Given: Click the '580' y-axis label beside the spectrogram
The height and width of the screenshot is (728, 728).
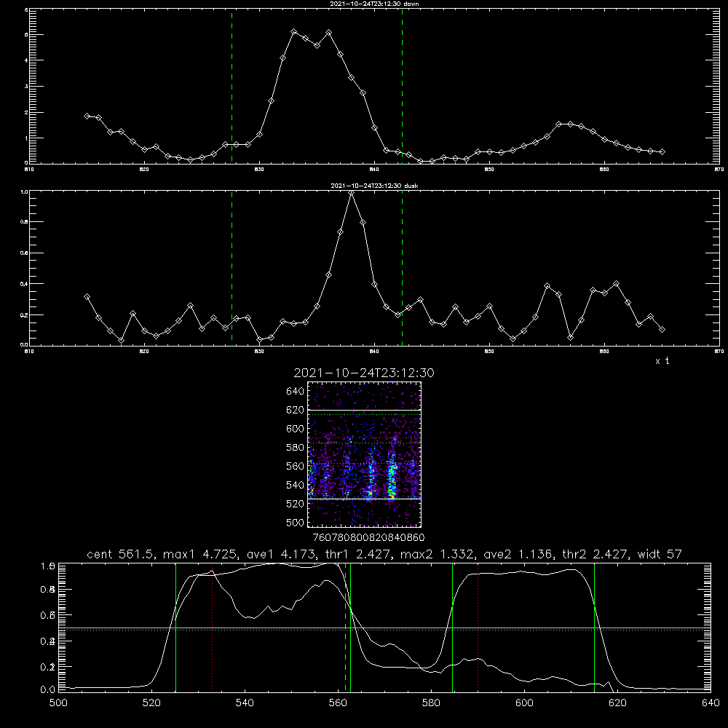Looking at the screenshot, I should [295, 448].
